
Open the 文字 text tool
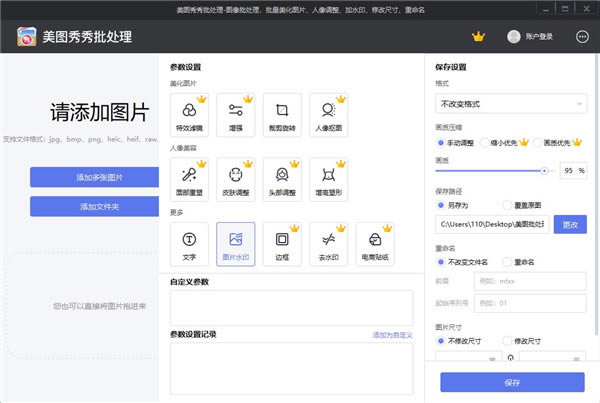(x=189, y=244)
